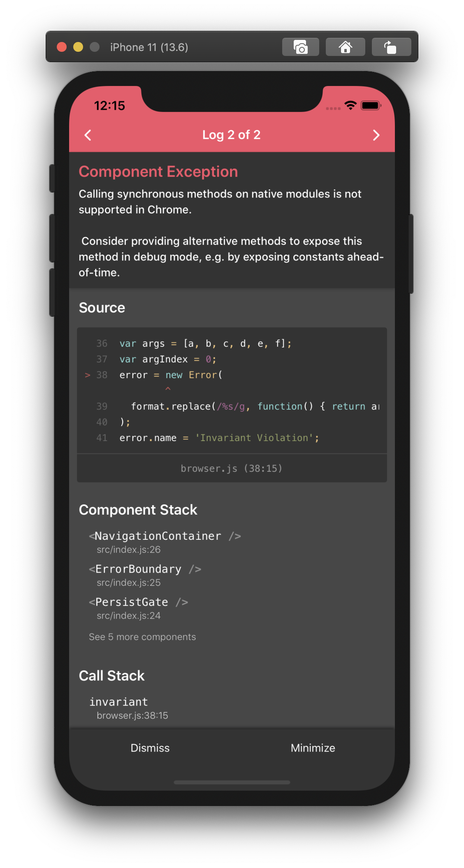This screenshot has height=868, width=464.
Task: Click the yellow minimize window dot
Action: [78, 47]
